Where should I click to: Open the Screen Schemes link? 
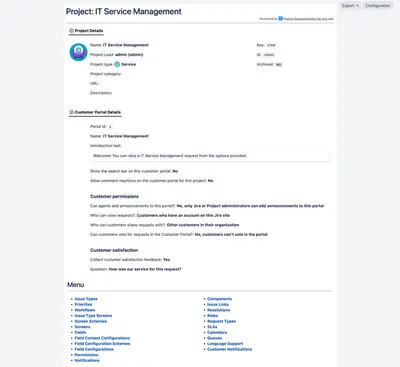[x=91, y=321]
